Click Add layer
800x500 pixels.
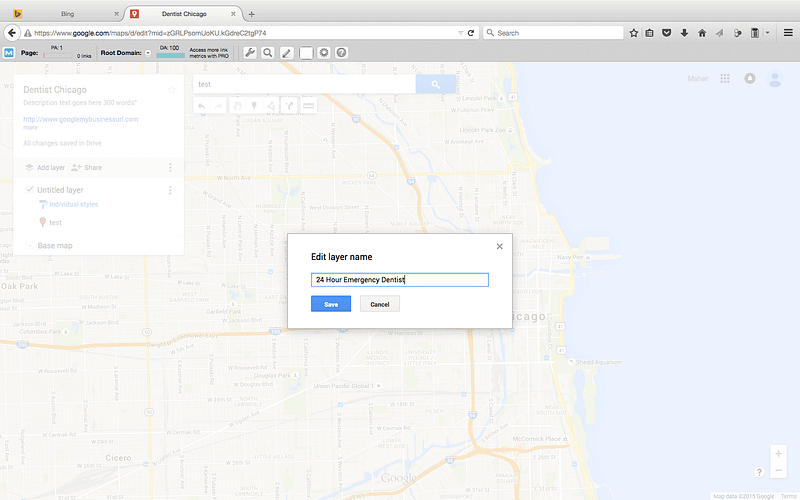click(x=45, y=167)
